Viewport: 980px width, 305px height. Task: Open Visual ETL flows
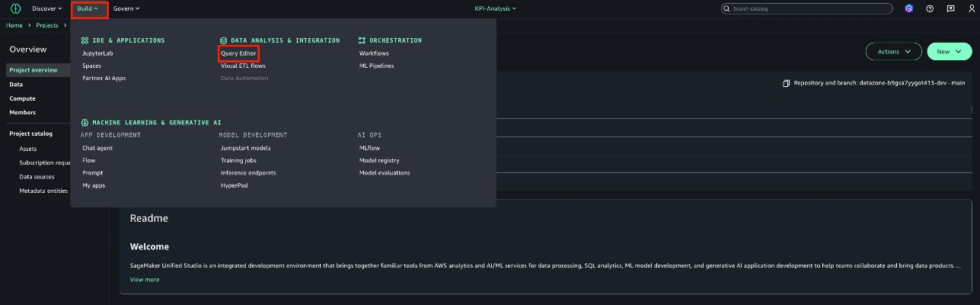243,66
